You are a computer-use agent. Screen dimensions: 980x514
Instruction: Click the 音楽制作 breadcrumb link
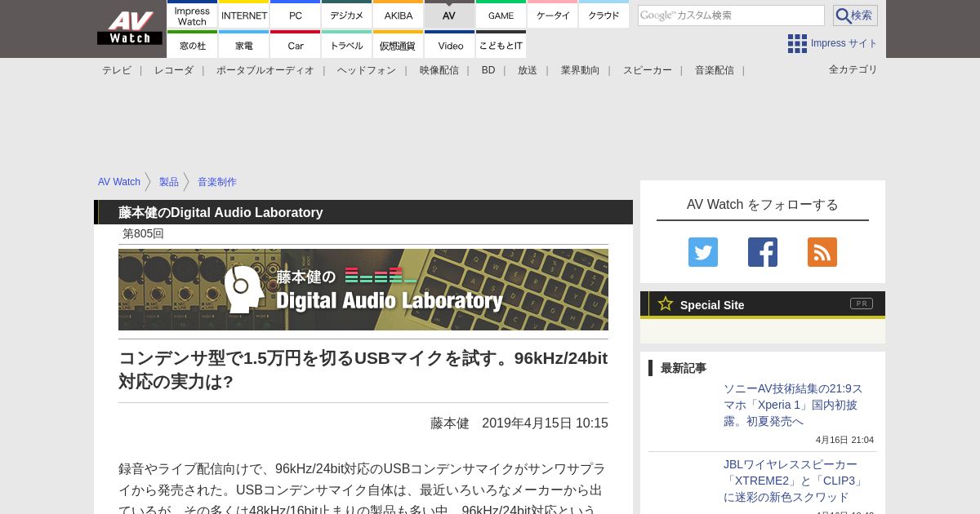[x=217, y=182]
